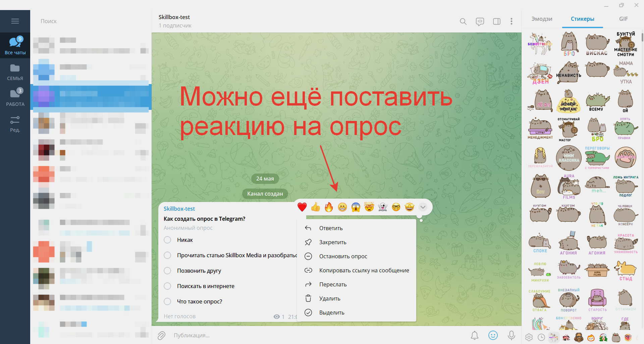Viewport: 644px width, 344px height.
Task: Choose 'Выделить' in the context menu
Action: pyautogui.click(x=357, y=313)
